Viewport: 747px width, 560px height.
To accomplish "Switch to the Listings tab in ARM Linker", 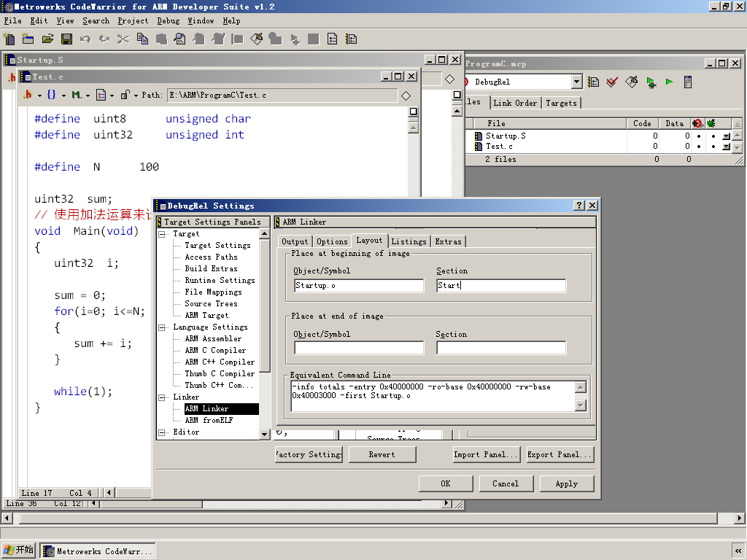I will pos(409,241).
